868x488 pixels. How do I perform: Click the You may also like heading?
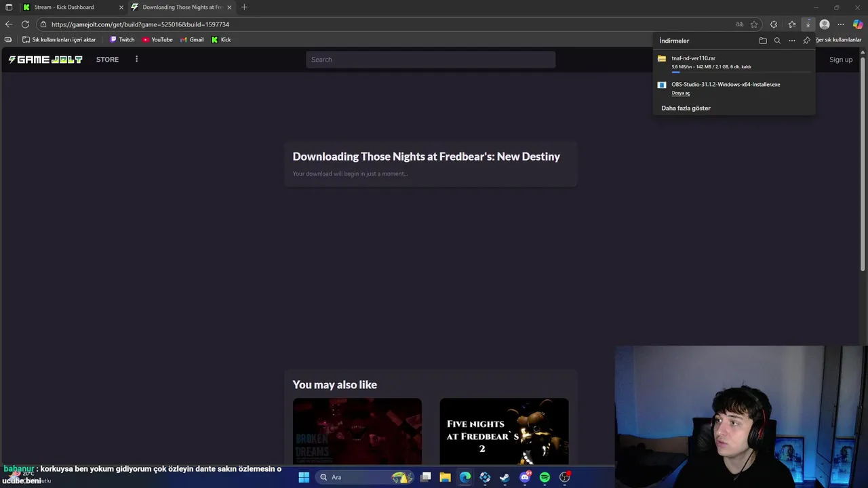tap(334, 385)
